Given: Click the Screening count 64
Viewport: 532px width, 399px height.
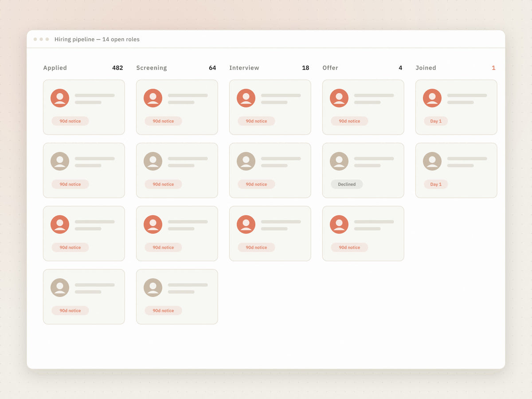Looking at the screenshot, I should coord(212,68).
